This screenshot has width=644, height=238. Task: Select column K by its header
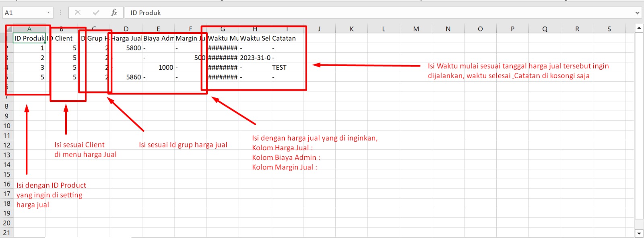(351, 29)
